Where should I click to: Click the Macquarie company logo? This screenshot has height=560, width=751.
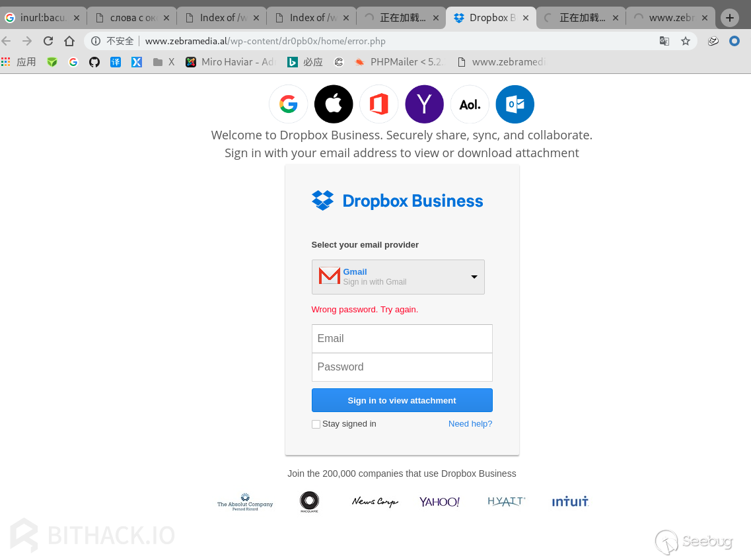pos(309,502)
